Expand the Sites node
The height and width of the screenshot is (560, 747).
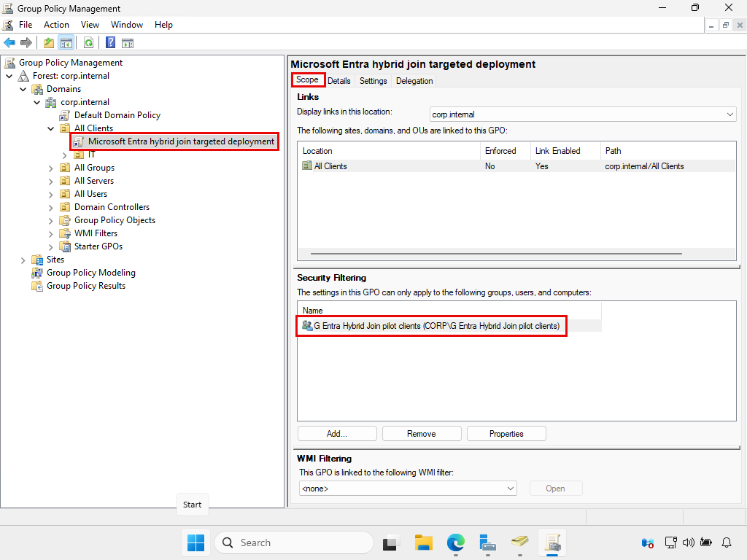(23, 260)
